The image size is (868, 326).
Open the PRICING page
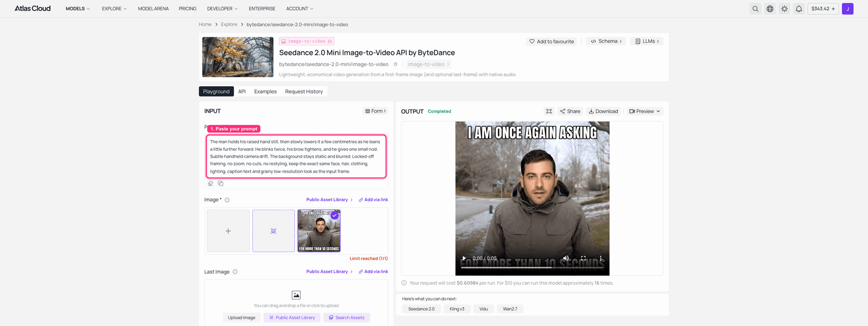(x=187, y=9)
